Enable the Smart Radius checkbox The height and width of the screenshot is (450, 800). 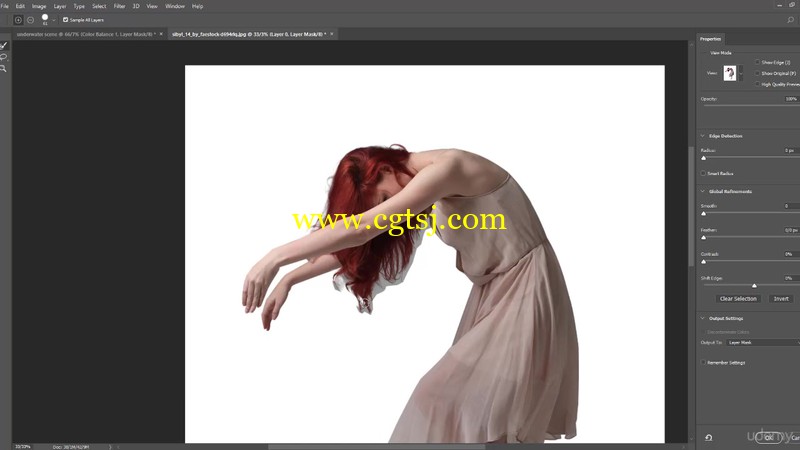click(703, 173)
